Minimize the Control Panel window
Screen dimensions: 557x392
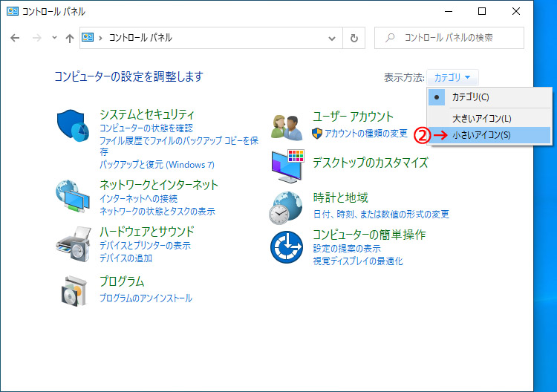(449, 11)
